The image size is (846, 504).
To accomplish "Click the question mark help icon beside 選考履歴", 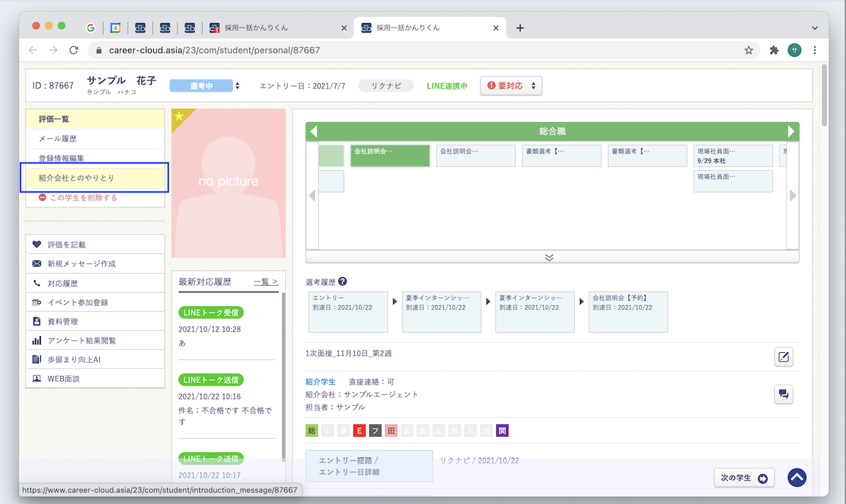I will point(342,282).
